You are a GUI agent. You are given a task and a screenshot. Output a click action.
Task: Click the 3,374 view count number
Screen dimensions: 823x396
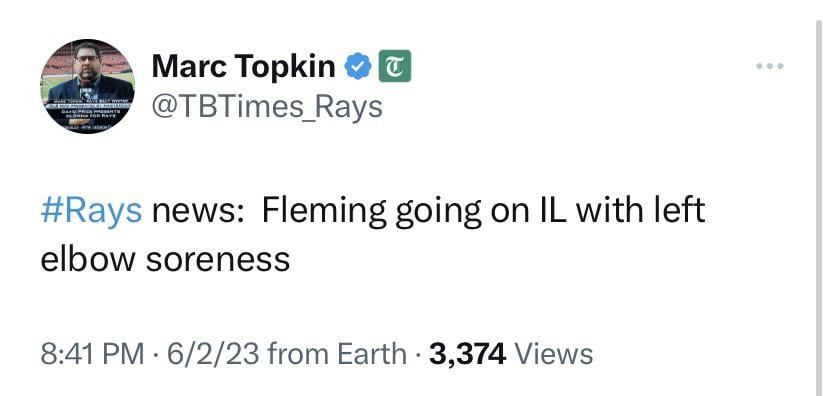pyautogui.click(x=468, y=354)
